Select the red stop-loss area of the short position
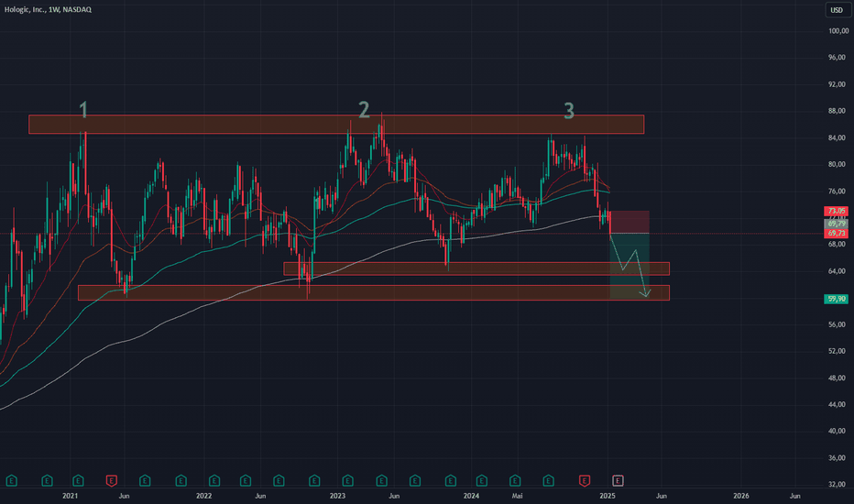Image resolution: width=854 pixels, height=504 pixels. pos(630,222)
